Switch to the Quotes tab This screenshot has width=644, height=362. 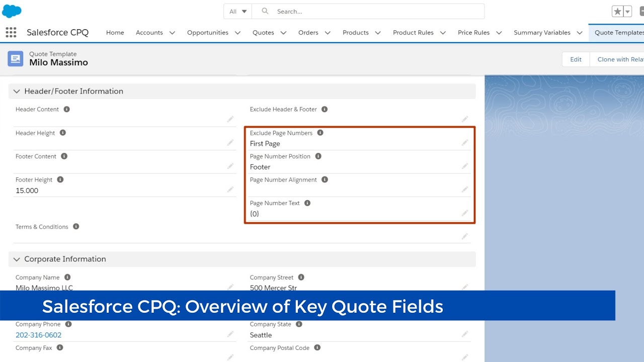(263, 32)
